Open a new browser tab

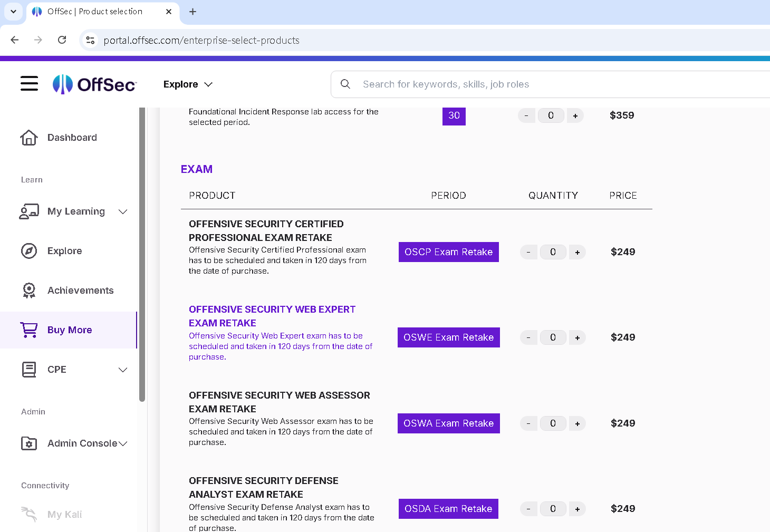pos(193,12)
